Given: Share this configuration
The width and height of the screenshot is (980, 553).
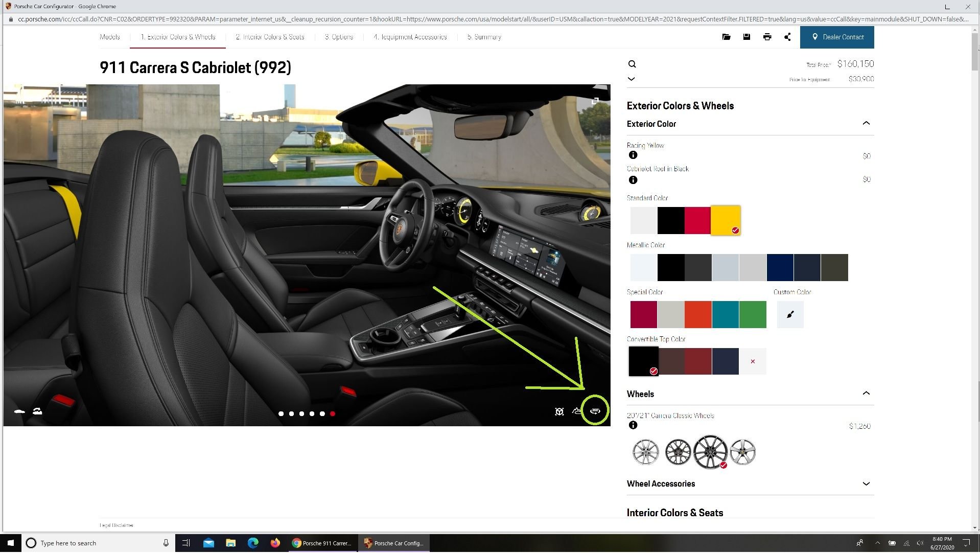Looking at the screenshot, I should [787, 37].
